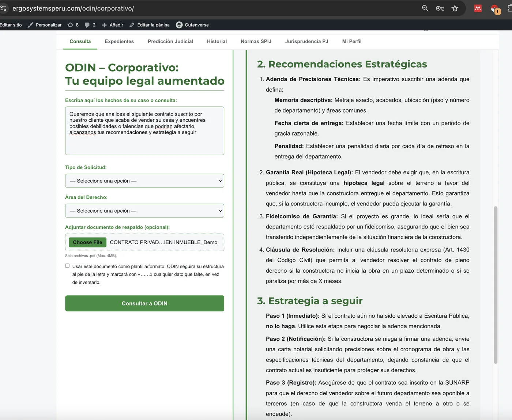Open the red extension with warning badge
This screenshot has height=420, width=512.
pyautogui.click(x=495, y=9)
